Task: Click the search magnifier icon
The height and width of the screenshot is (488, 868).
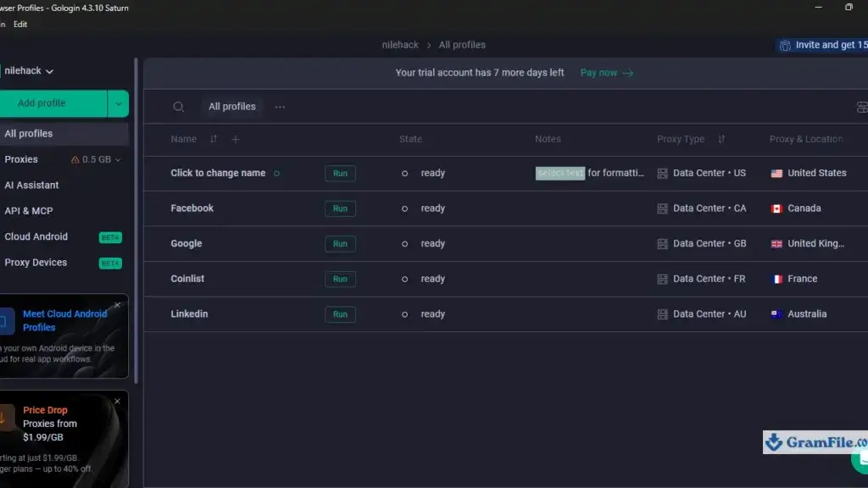Action: point(178,107)
